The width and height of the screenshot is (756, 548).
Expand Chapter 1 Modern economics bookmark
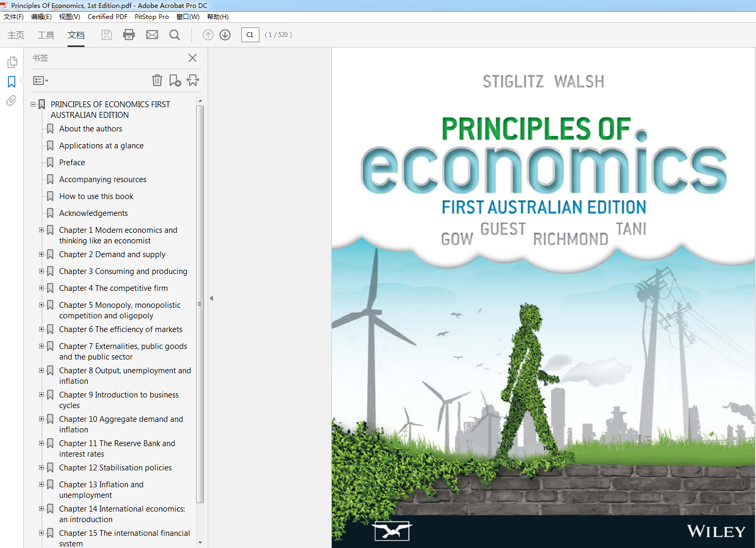point(41,230)
